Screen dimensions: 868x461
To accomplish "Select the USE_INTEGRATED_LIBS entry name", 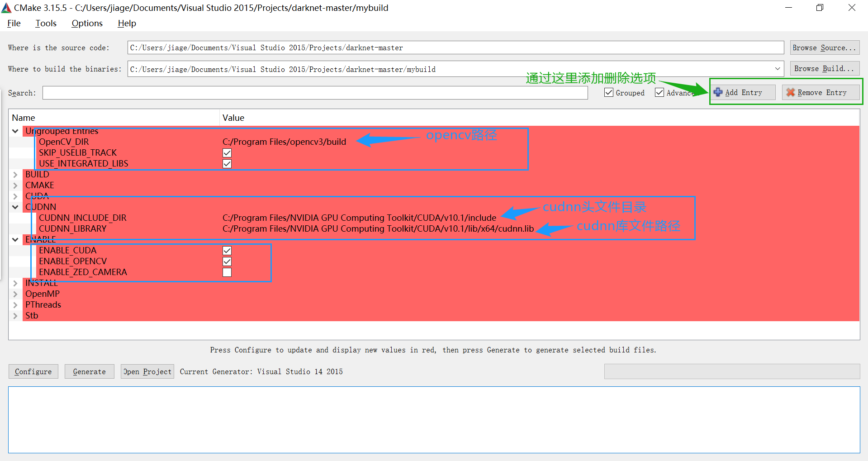I will [x=84, y=164].
